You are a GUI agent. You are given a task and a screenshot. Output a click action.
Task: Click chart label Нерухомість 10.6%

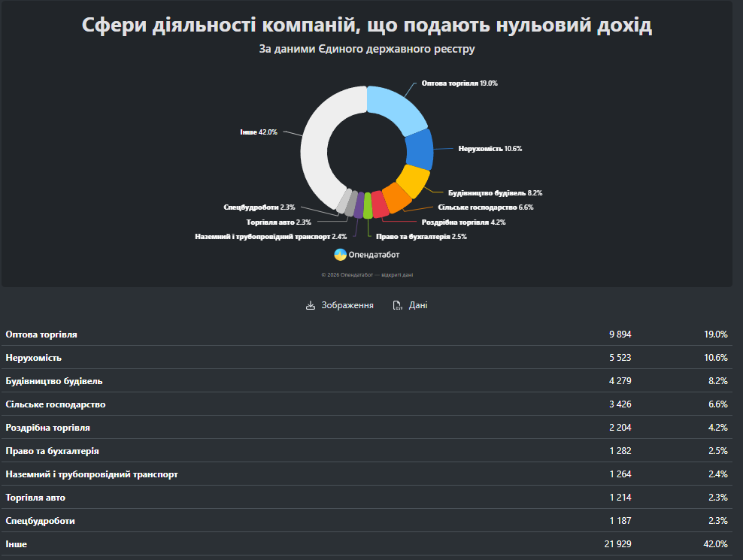[x=490, y=149]
